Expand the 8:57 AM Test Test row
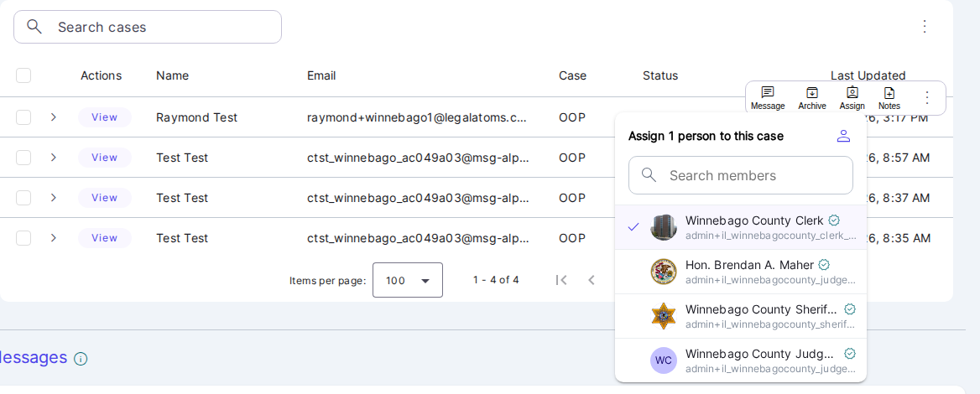 [x=54, y=158]
